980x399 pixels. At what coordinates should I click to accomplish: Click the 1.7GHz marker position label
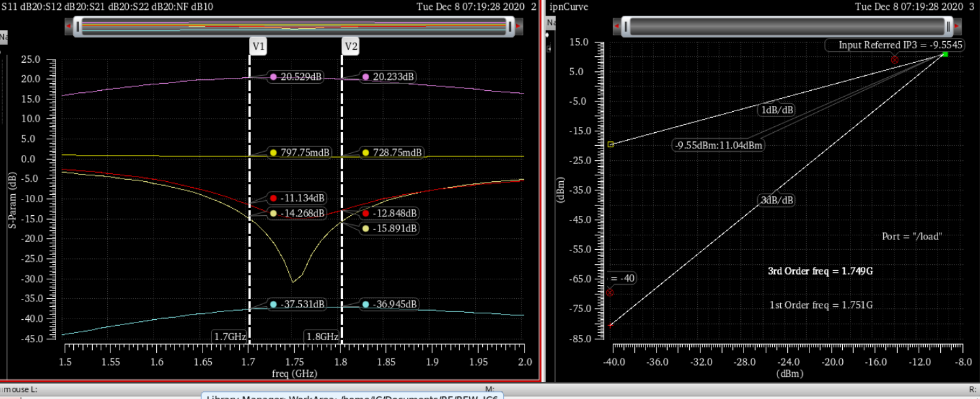(230, 336)
